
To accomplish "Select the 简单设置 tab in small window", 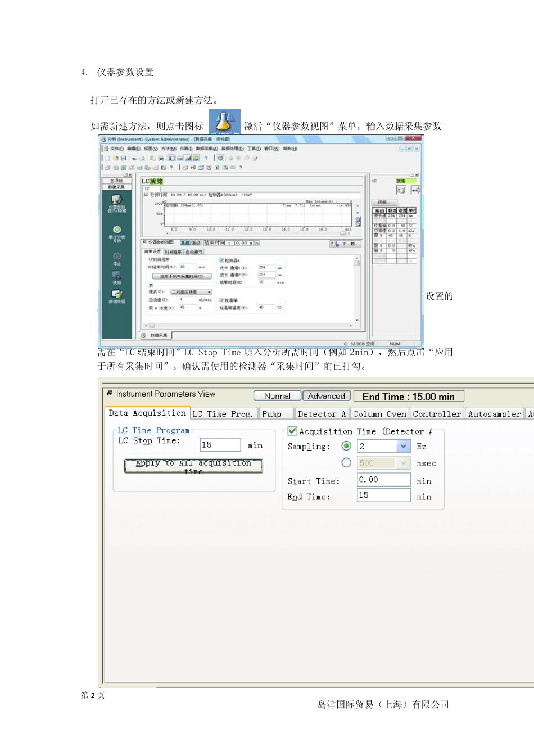I will tap(152, 251).
